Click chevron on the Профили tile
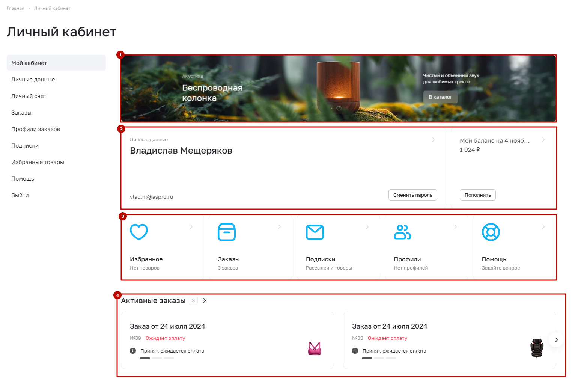The height and width of the screenshot is (392, 572). tap(456, 227)
